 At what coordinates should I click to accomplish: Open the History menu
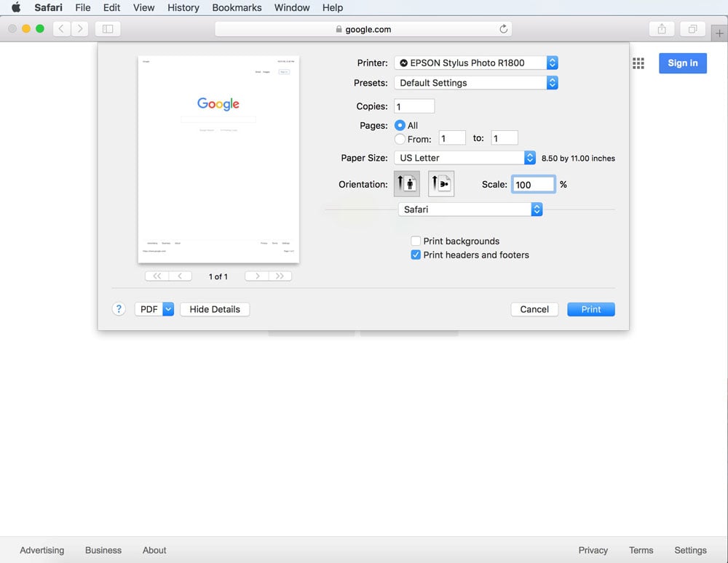coord(183,7)
